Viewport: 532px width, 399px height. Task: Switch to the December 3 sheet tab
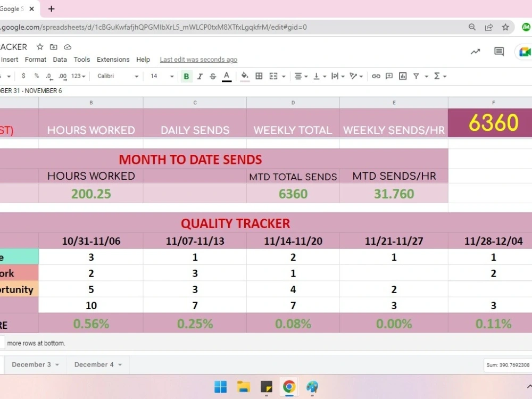pyautogui.click(x=32, y=364)
